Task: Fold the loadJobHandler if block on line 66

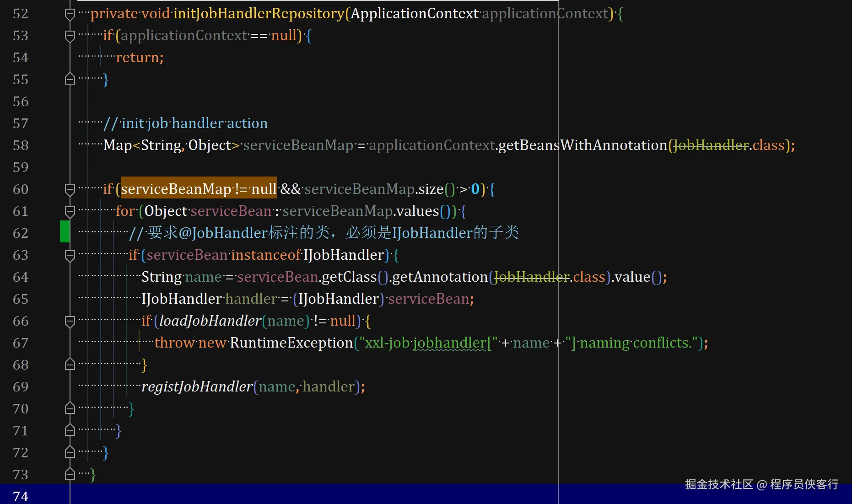Action: pyautogui.click(x=70, y=322)
